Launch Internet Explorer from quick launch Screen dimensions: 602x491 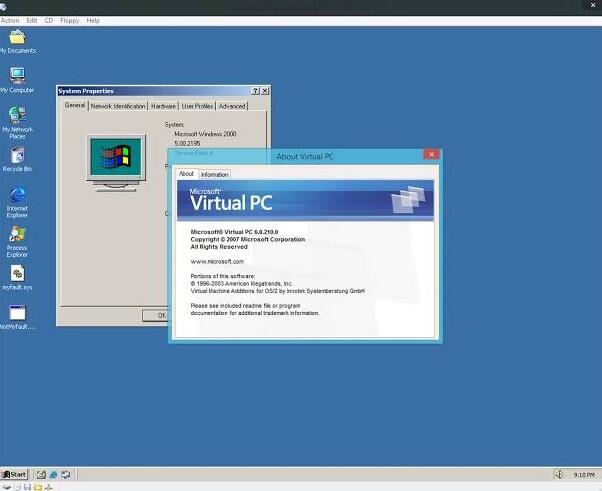53,474
